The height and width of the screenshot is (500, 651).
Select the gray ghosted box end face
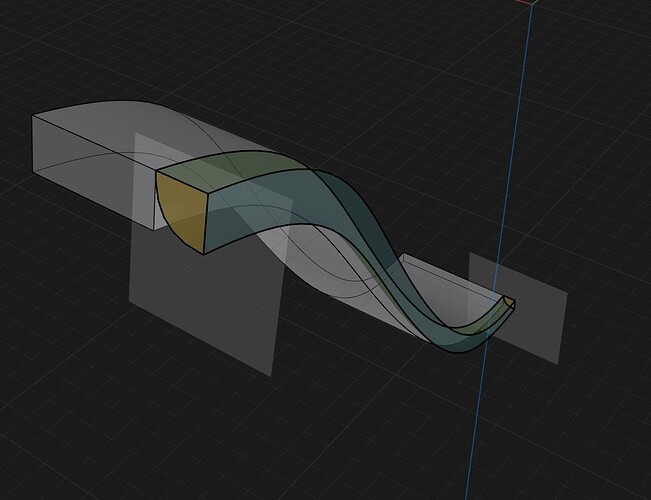click(x=93, y=172)
